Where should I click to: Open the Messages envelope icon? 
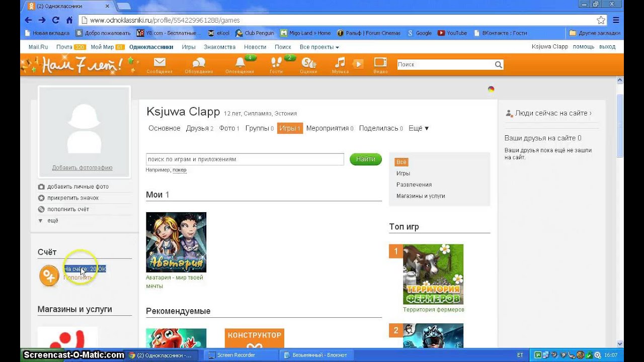click(x=159, y=63)
